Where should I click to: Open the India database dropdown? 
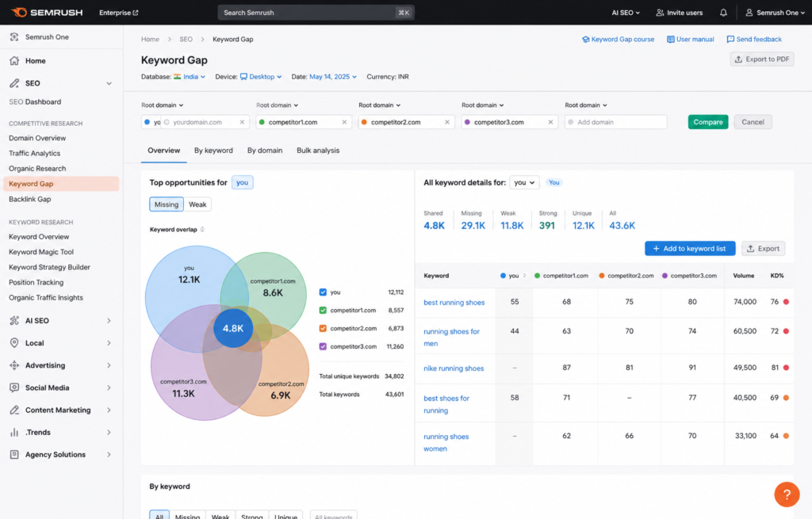point(190,77)
